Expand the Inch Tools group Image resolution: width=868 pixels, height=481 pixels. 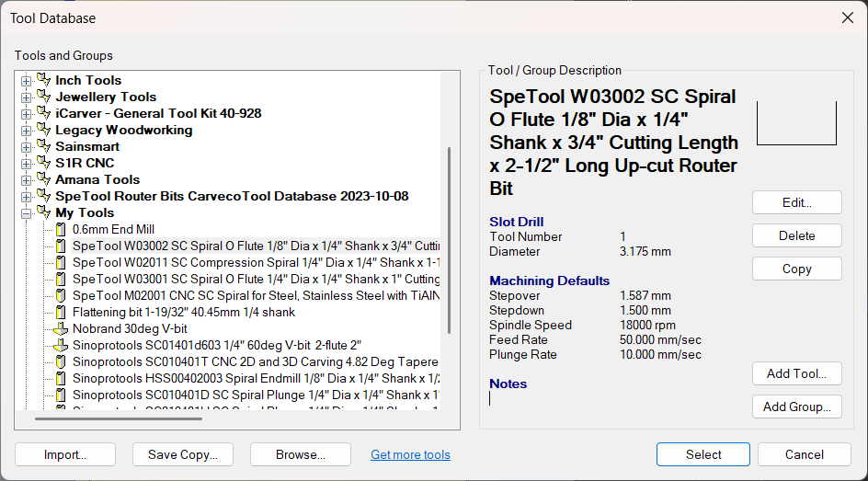click(27, 81)
